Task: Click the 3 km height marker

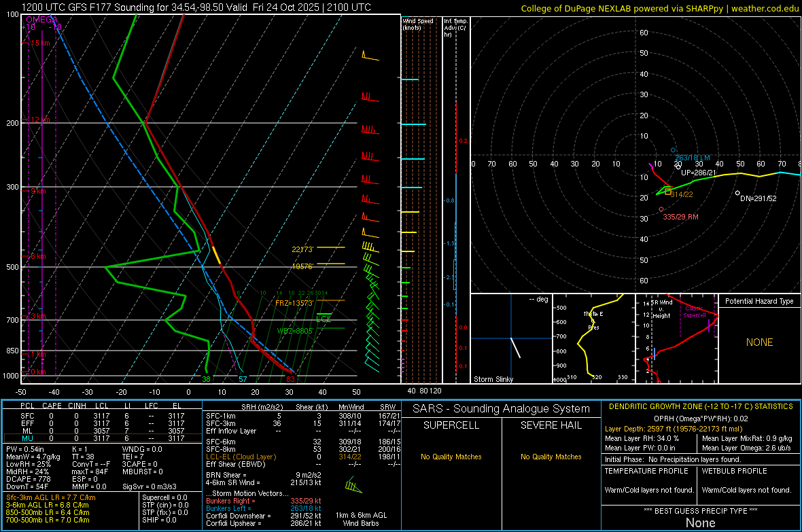Action: [38, 316]
